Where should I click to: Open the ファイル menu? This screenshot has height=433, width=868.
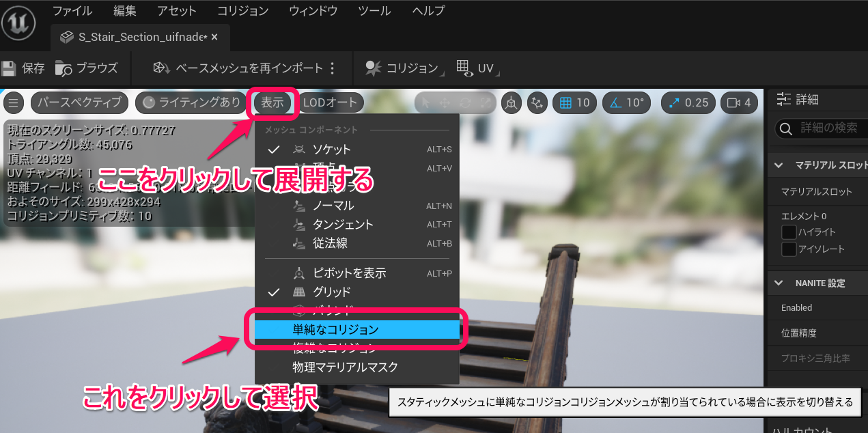tap(72, 11)
